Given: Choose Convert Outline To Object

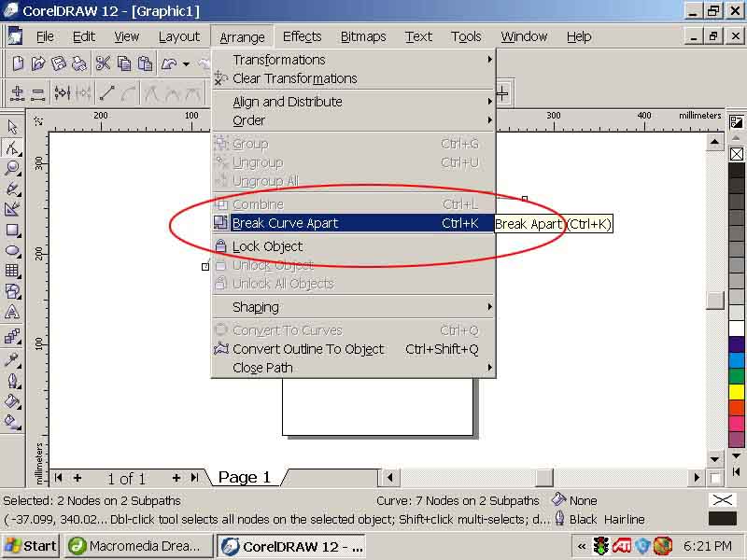Looking at the screenshot, I should (353, 349).
